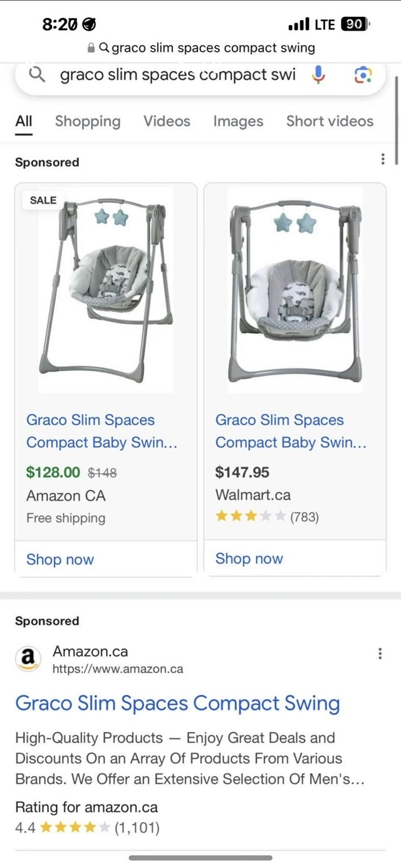Click Shop now on Walmart.ca listing
The width and height of the screenshot is (401, 868).
249,559
